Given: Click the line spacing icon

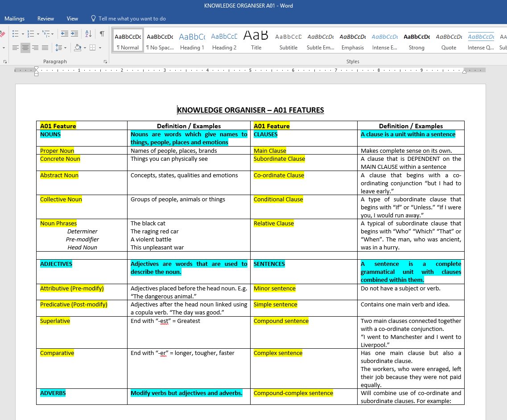Looking at the screenshot, I should click(x=58, y=48).
